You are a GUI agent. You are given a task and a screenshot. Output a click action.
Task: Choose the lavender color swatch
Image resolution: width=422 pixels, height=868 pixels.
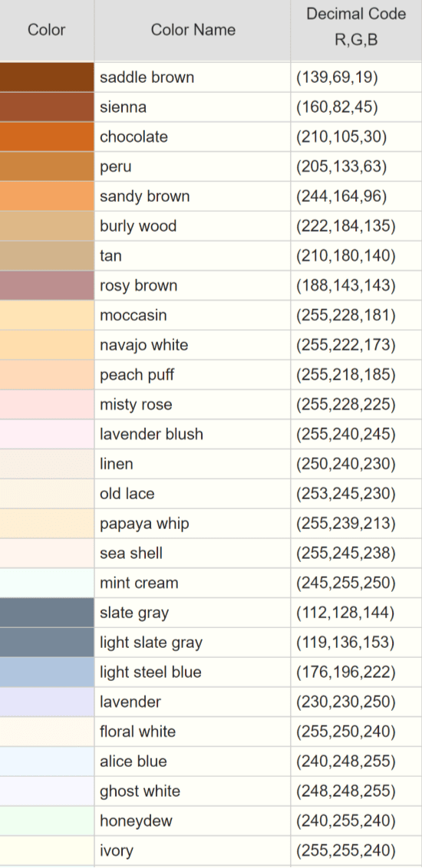tap(47, 702)
